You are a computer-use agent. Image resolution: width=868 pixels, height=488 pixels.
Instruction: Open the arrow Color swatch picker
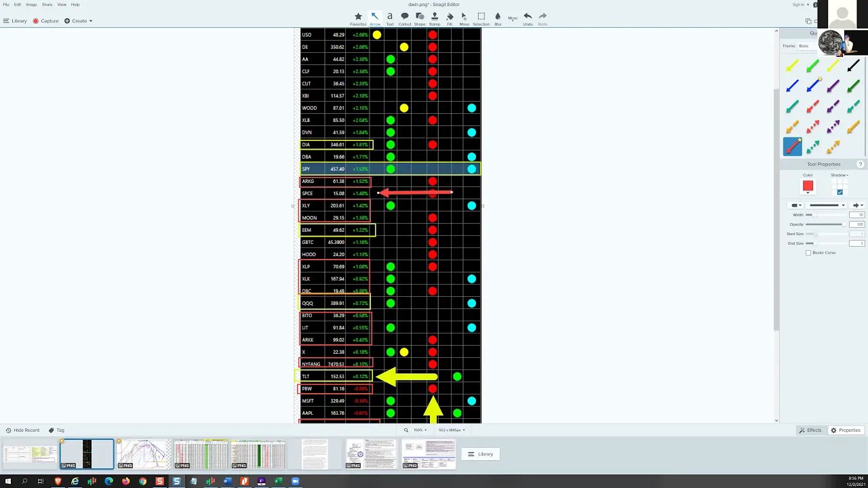808,186
